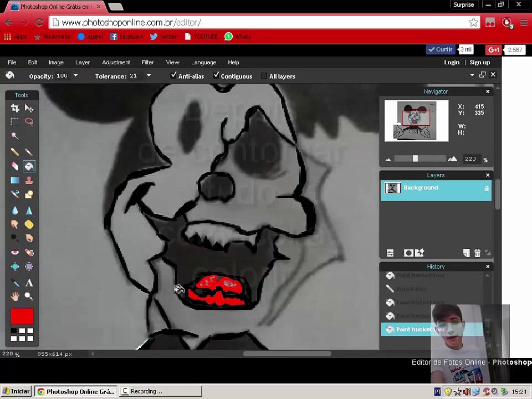532x399 pixels.
Task: Delete layer with trash icon
Action: [x=477, y=253]
